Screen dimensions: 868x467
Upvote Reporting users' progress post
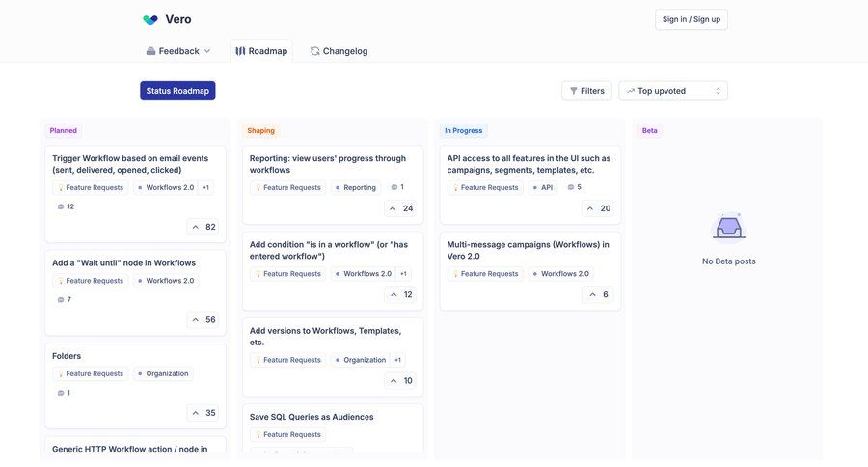tap(401, 208)
